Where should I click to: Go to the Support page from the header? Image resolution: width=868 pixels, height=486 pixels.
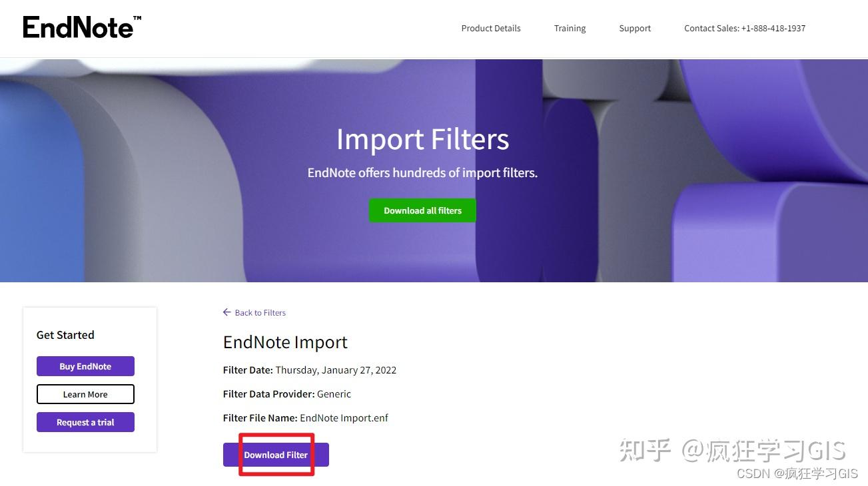pos(635,28)
